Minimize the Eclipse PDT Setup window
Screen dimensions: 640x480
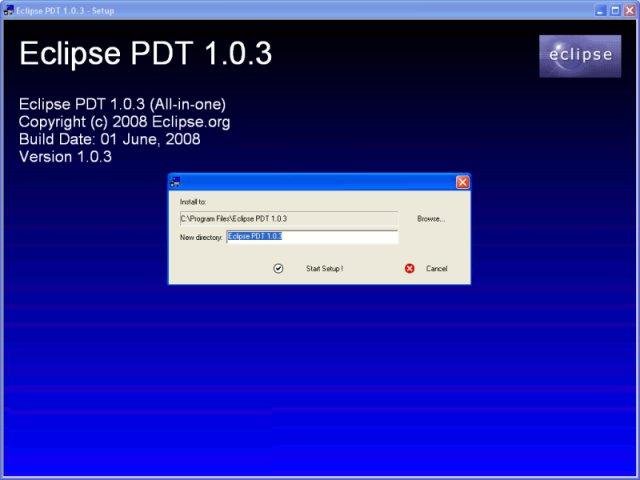(x=600, y=10)
